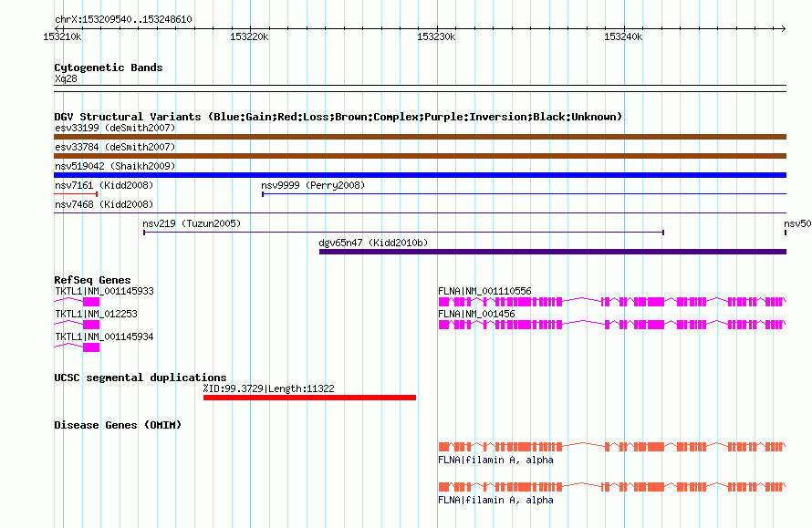Click the esv33784 brown variant bar
The image size is (812, 528).
(420, 156)
